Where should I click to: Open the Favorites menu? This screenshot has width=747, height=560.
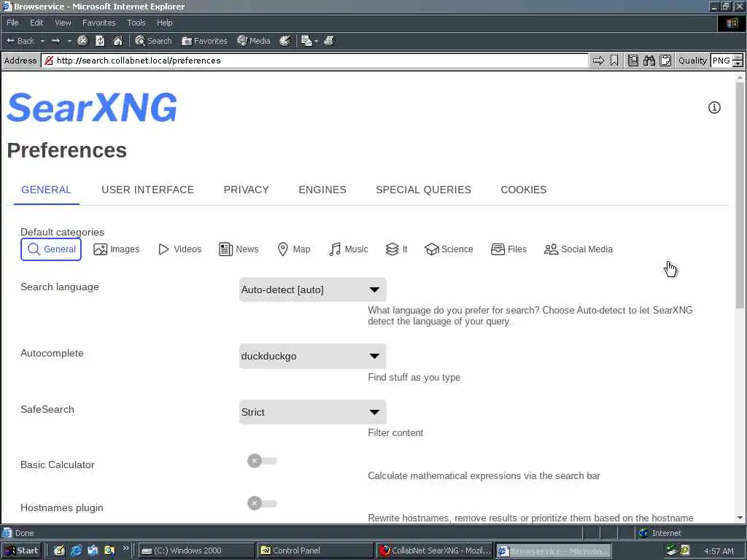coord(98,23)
